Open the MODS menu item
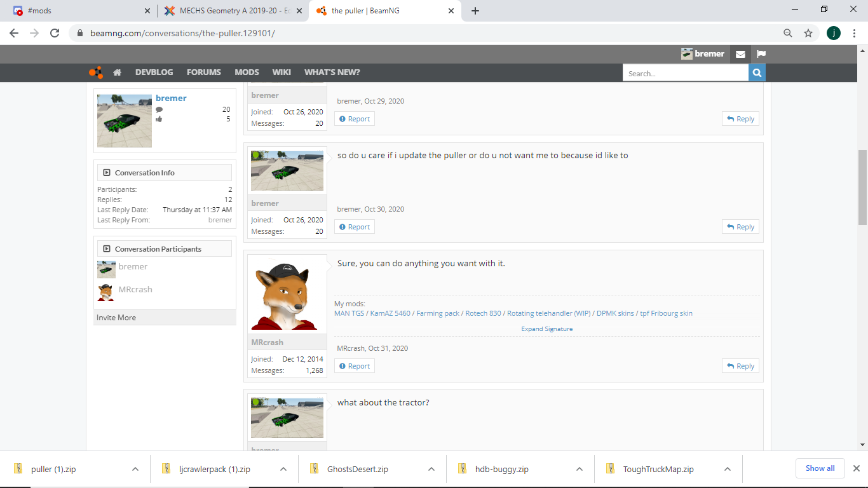868x488 pixels. coord(247,72)
